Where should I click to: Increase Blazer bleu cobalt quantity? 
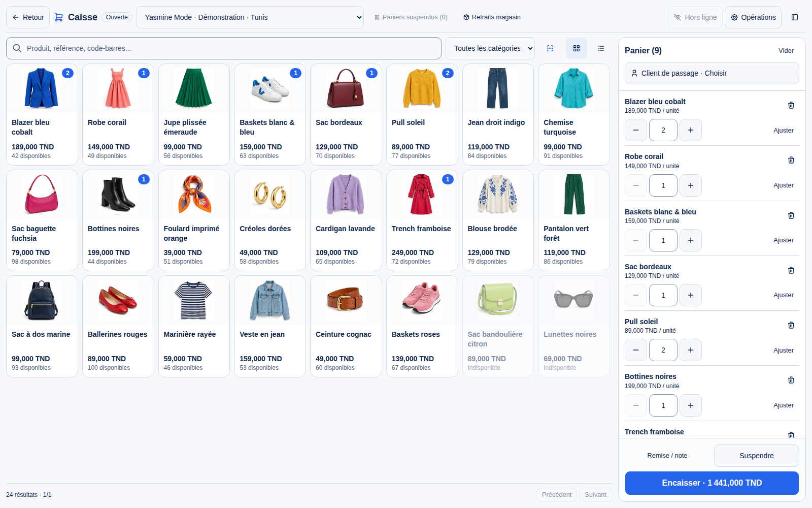click(691, 130)
